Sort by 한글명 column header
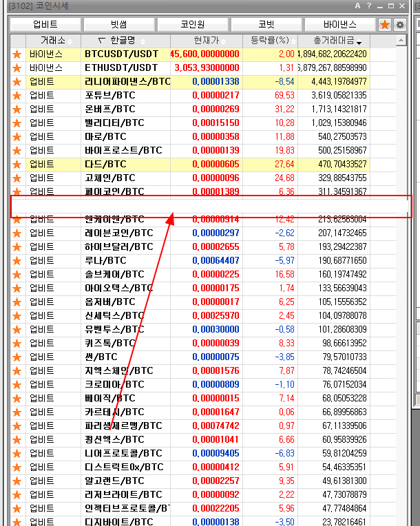The height and width of the screenshot is (526, 420). tap(125, 41)
